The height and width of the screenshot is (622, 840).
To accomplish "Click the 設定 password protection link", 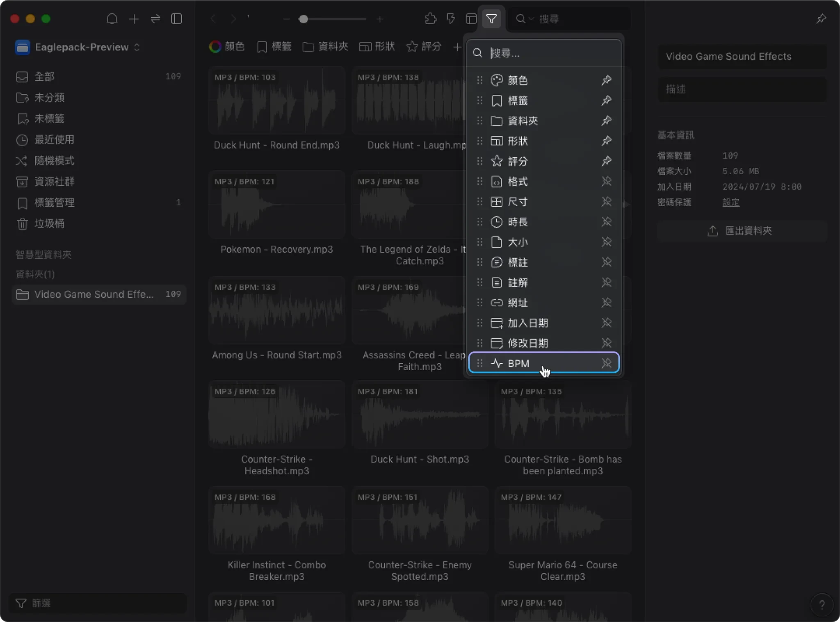I will 731,202.
